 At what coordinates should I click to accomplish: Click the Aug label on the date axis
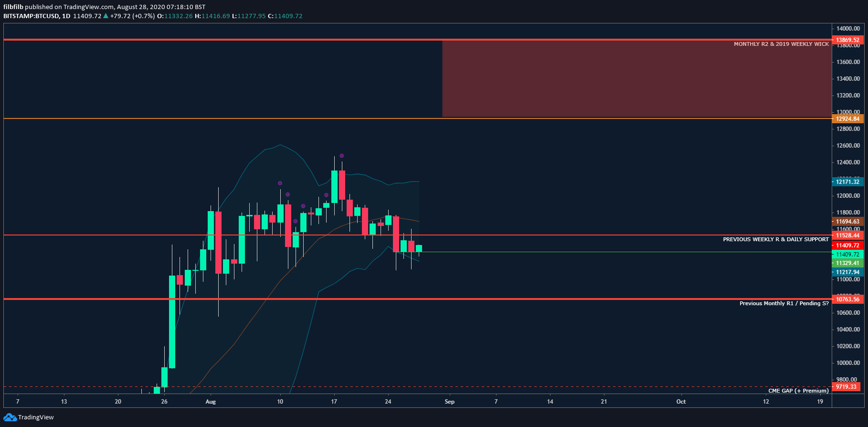click(211, 402)
